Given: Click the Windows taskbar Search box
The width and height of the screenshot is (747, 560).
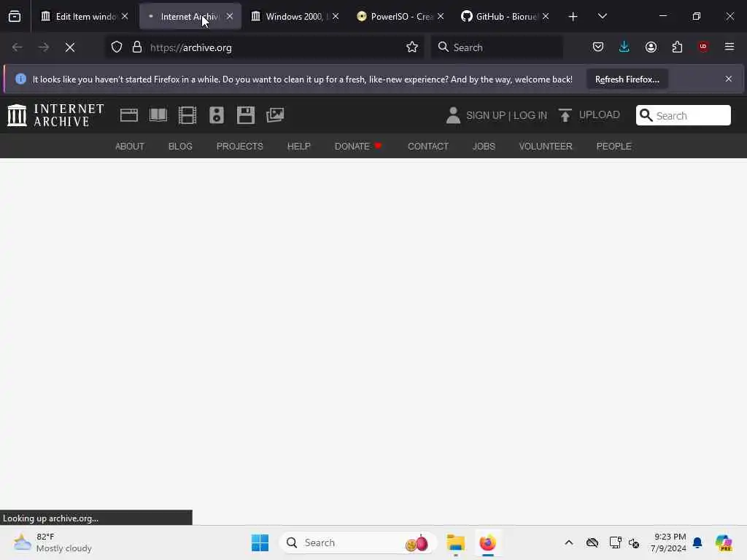Looking at the screenshot, I should (x=358, y=542).
